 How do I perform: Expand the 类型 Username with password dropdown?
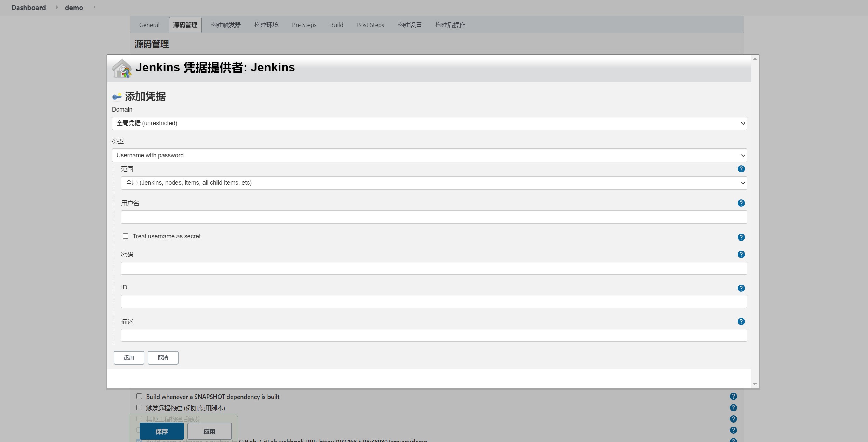point(429,155)
